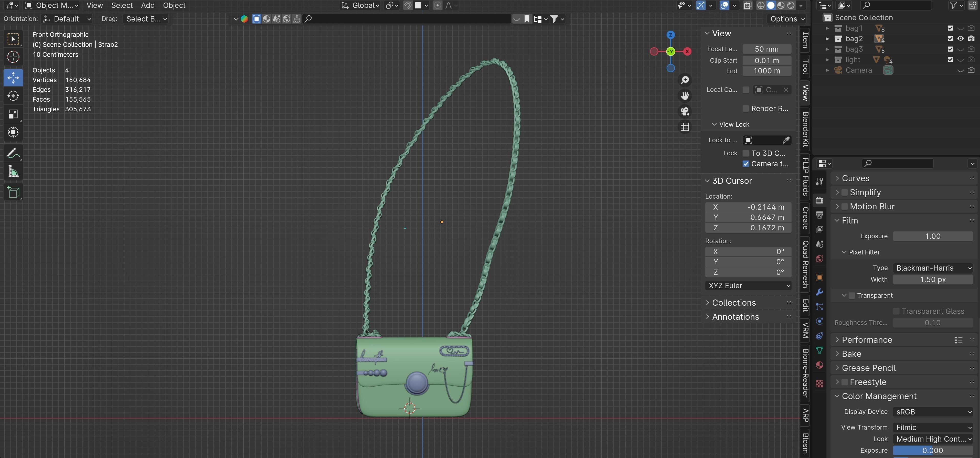Hide the bag2 collection via its eye icon
The width and height of the screenshot is (980, 458).
coord(960,39)
